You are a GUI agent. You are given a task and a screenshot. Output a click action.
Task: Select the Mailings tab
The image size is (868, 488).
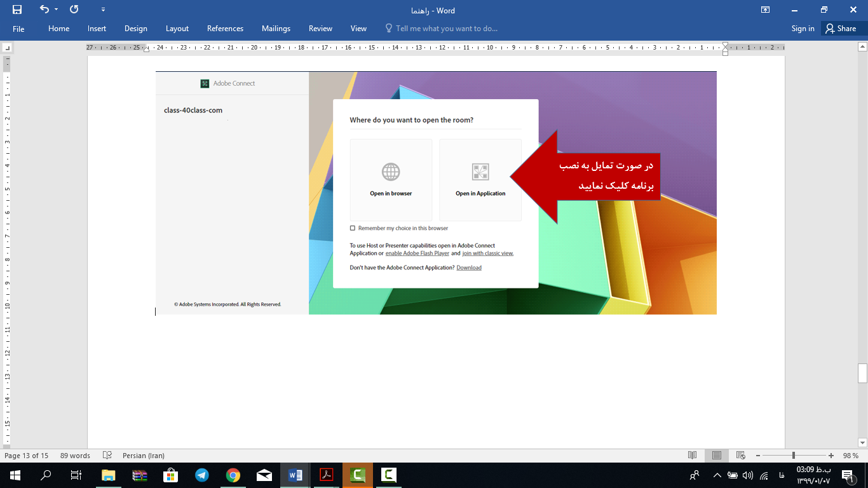coord(276,29)
